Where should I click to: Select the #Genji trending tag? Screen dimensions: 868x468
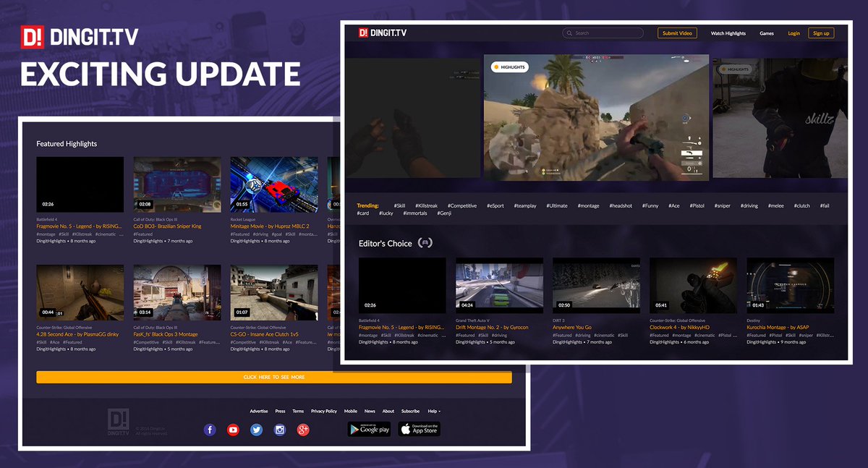point(445,213)
